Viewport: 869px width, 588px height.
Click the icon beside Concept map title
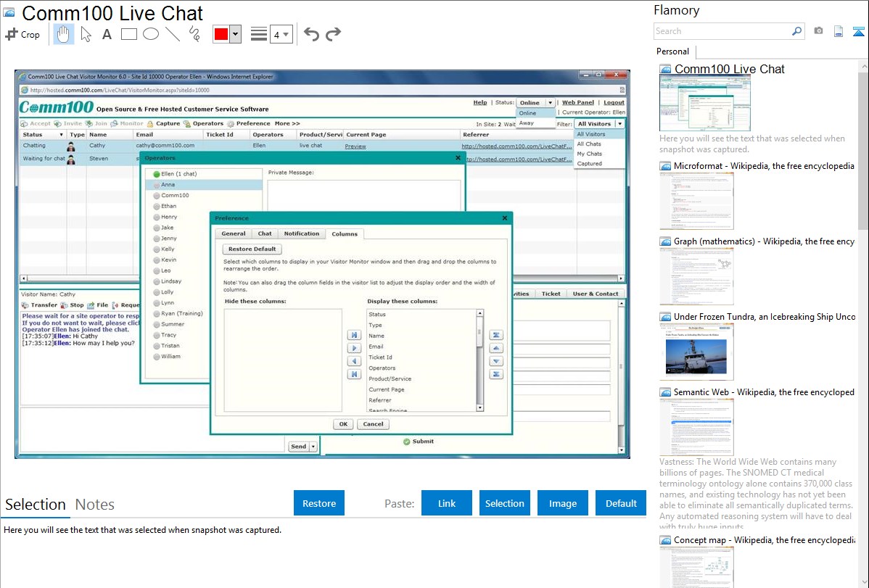point(665,540)
